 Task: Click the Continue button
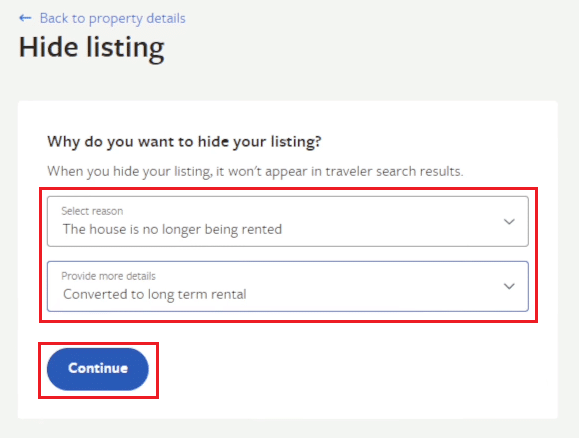pos(98,369)
